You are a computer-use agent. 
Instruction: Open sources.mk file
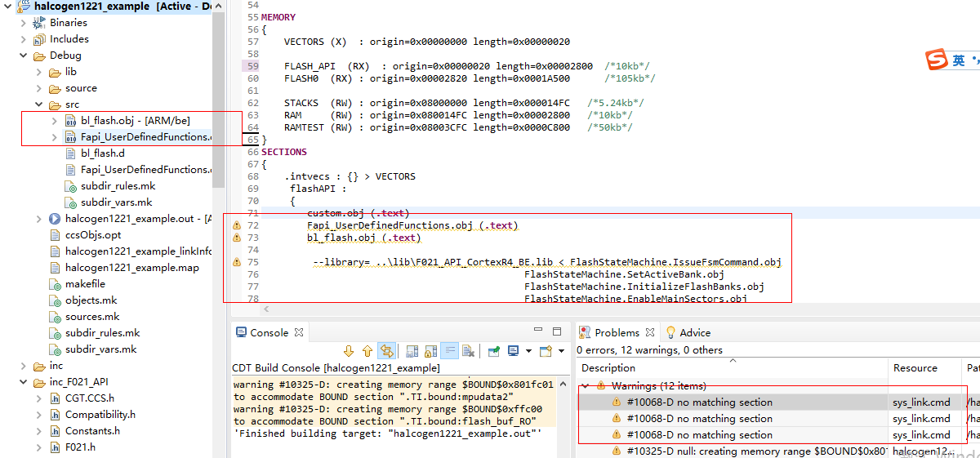[x=92, y=317]
